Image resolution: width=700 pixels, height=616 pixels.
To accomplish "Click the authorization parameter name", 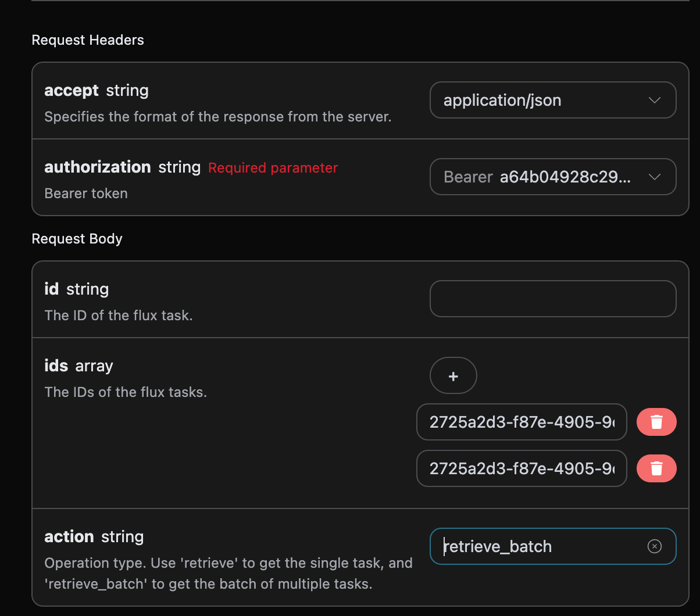I will click(x=97, y=167).
